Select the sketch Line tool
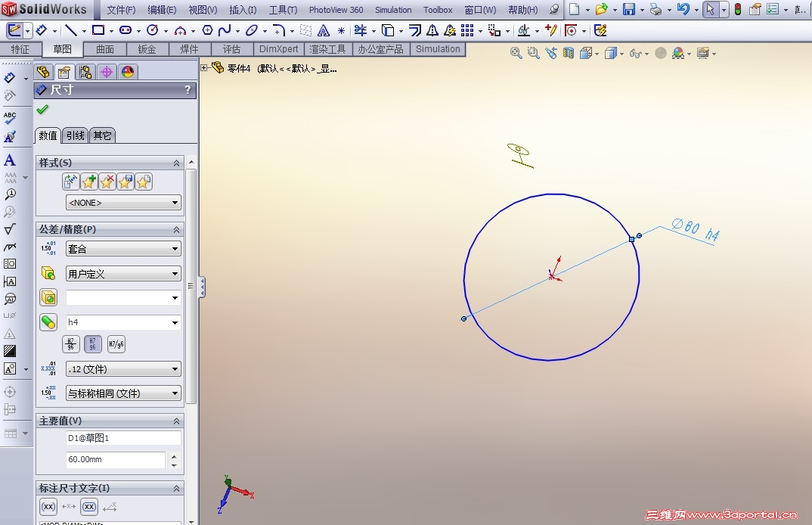812x525 pixels. (71, 30)
